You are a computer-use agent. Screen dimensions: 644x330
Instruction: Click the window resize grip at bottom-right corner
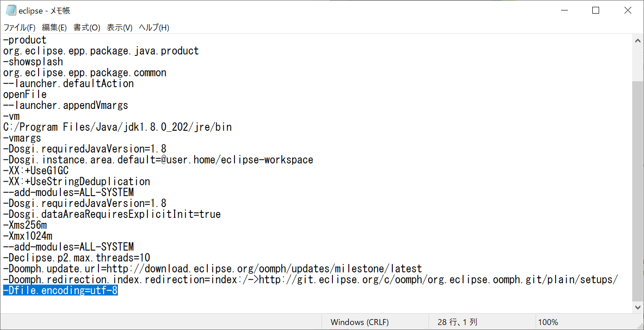[640, 326]
